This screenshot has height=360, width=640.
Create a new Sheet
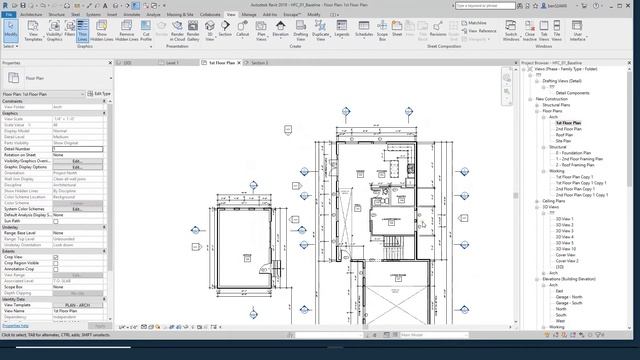click(x=397, y=29)
